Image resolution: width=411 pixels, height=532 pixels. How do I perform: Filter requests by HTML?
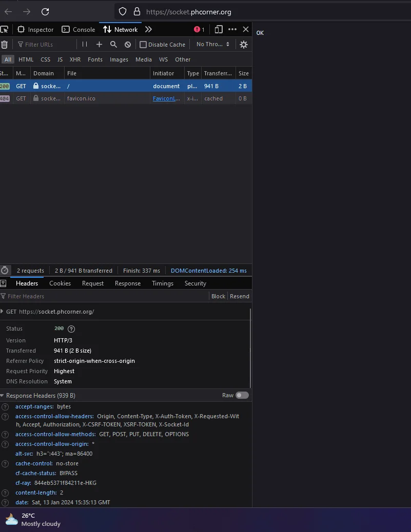(26, 59)
